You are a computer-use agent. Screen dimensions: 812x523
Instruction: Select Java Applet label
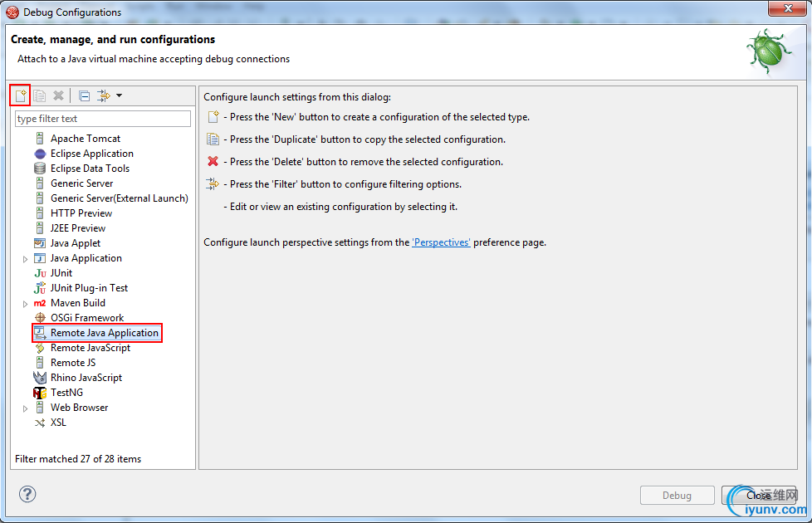(76, 243)
